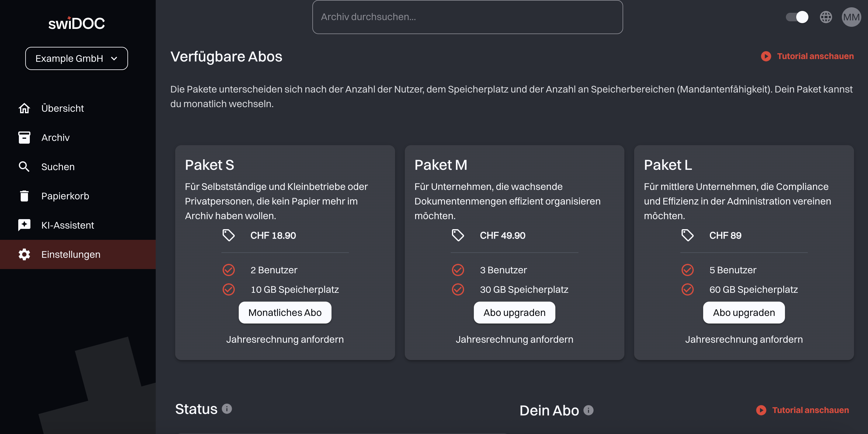Click the KI-Assistent chat icon
The height and width of the screenshot is (434, 868).
24,225
